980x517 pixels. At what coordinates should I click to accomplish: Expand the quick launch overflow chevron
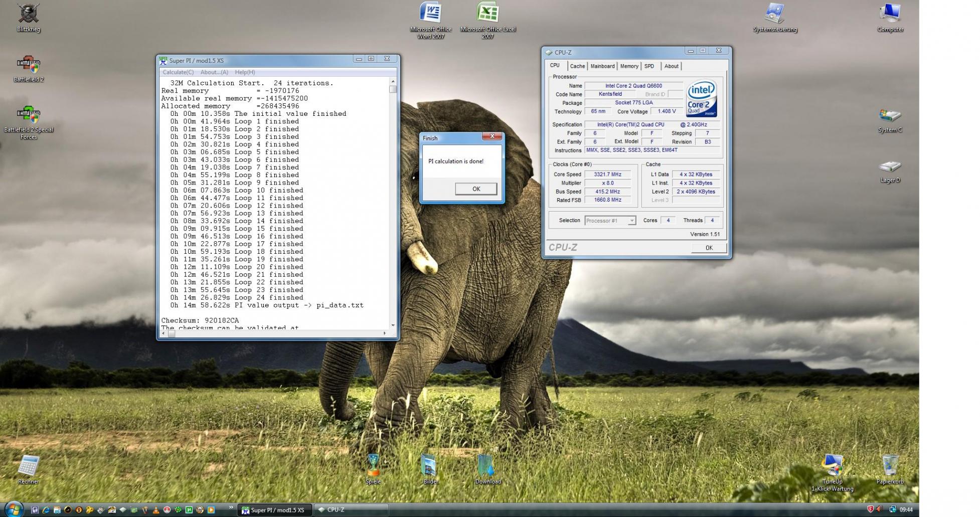coord(231,508)
